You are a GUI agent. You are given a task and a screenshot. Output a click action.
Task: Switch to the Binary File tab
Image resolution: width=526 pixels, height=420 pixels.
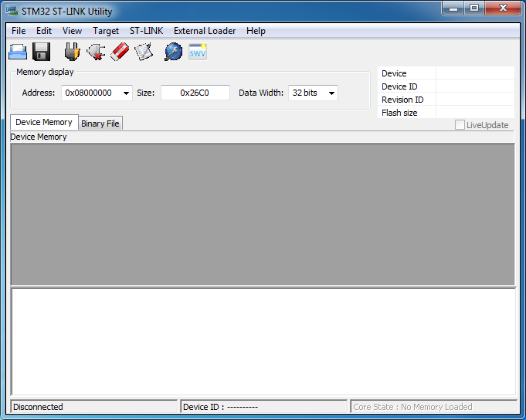(100, 124)
